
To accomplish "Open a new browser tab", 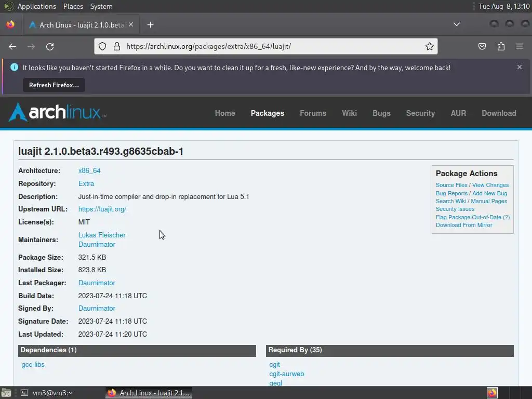I will 150,25.
